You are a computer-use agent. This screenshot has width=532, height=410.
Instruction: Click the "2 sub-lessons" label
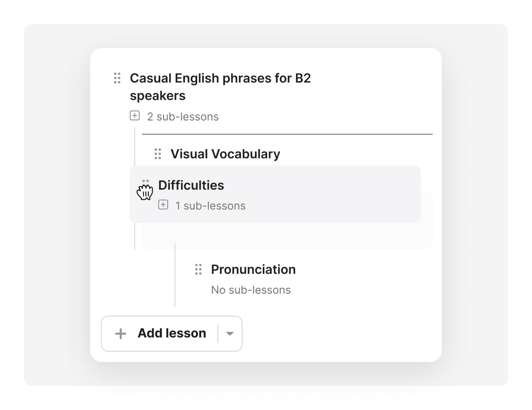[x=183, y=117]
